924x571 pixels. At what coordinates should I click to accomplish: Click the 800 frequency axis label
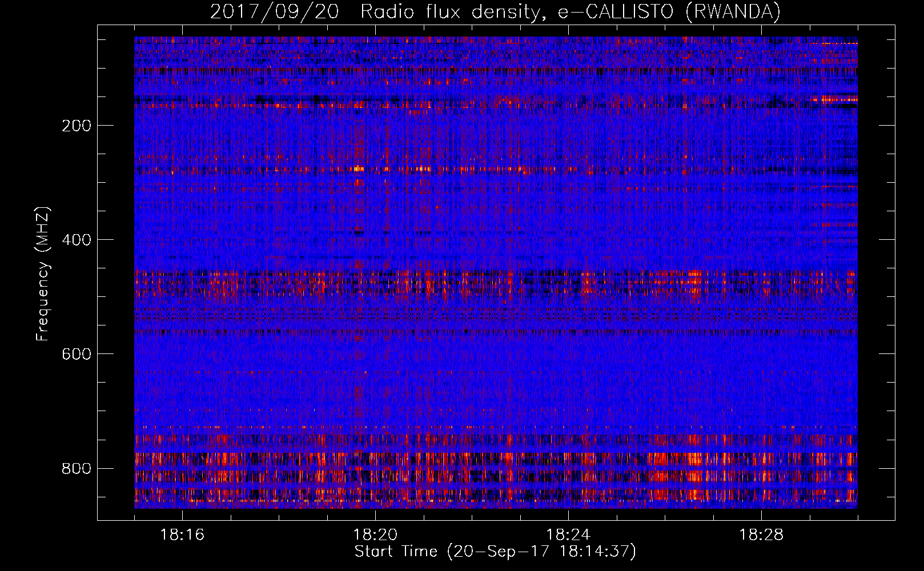tap(77, 468)
